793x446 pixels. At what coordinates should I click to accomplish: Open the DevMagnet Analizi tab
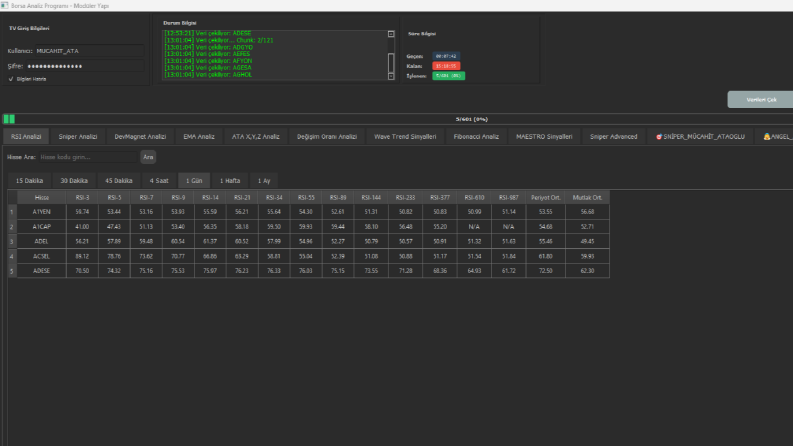click(x=140, y=137)
